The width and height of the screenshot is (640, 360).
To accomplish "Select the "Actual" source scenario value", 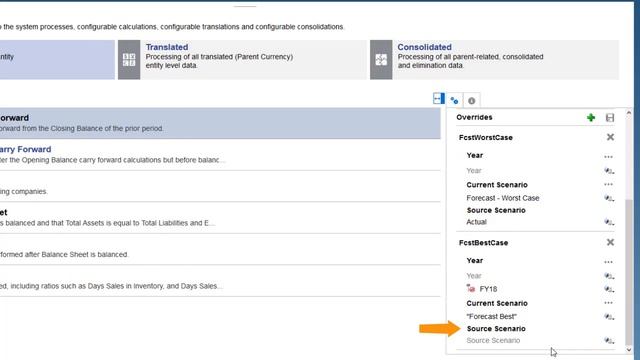I will point(476,222).
